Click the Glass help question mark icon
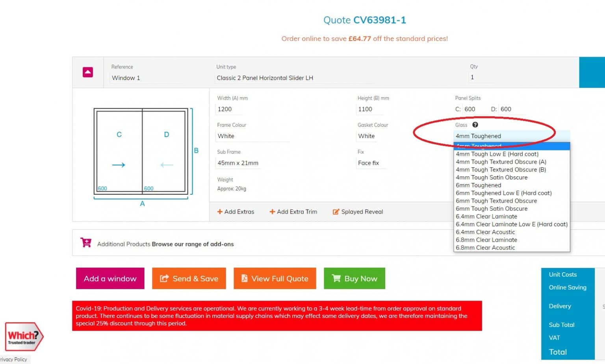This screenshot has height=364, width=605. (475, 125)
